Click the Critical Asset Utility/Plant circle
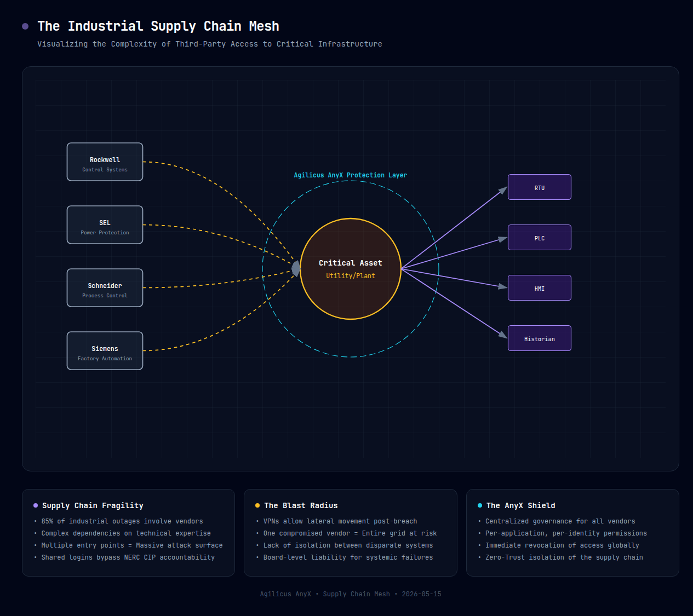This screenshot has height=616, width=693. click(351, 269)
